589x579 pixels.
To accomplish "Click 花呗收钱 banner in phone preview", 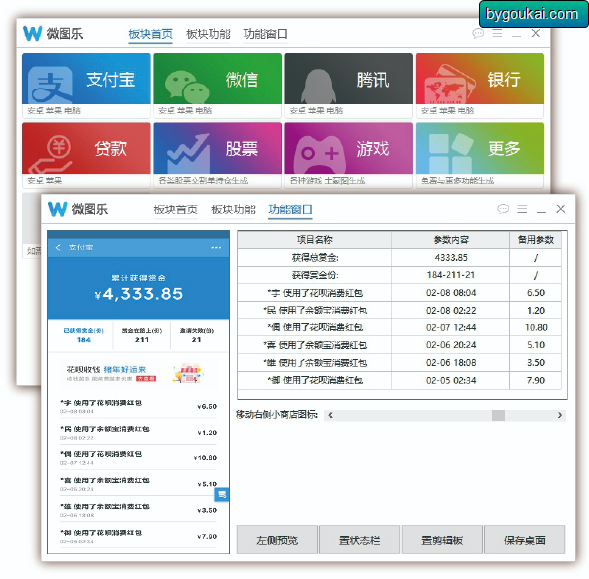I will click(138, 373).
